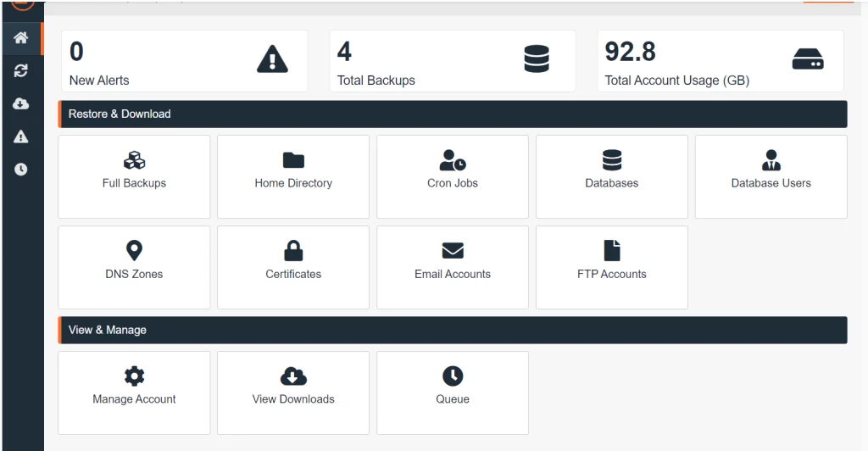Screen dimensions: 868x451
Task: Click the Certificates padlock icon
Action: click(293, 251)
